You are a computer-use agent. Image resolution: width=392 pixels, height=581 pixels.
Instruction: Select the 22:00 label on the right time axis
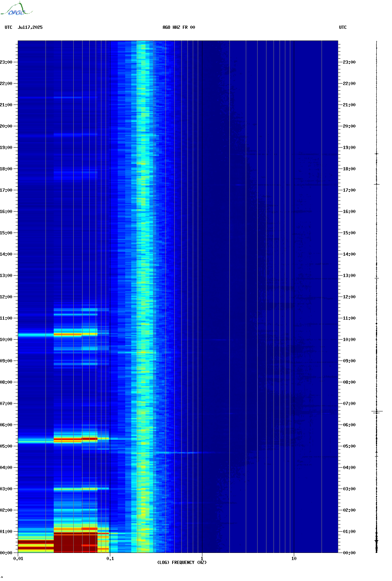pos(349,84)
